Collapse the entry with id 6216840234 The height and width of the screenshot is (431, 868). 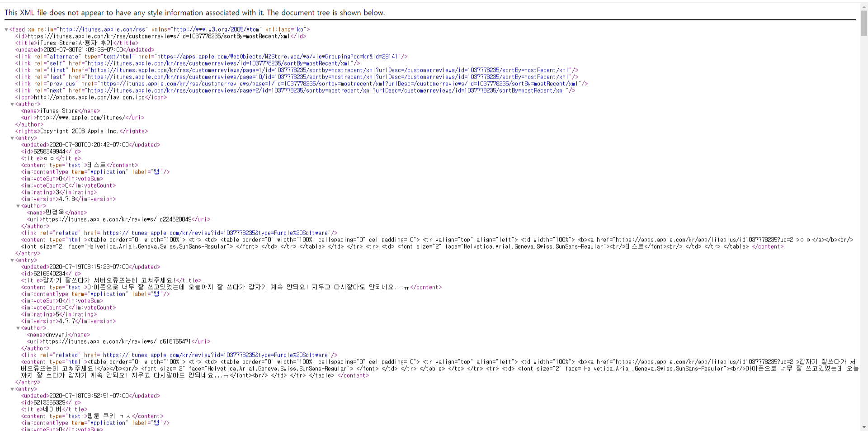[x=12, y=260]
